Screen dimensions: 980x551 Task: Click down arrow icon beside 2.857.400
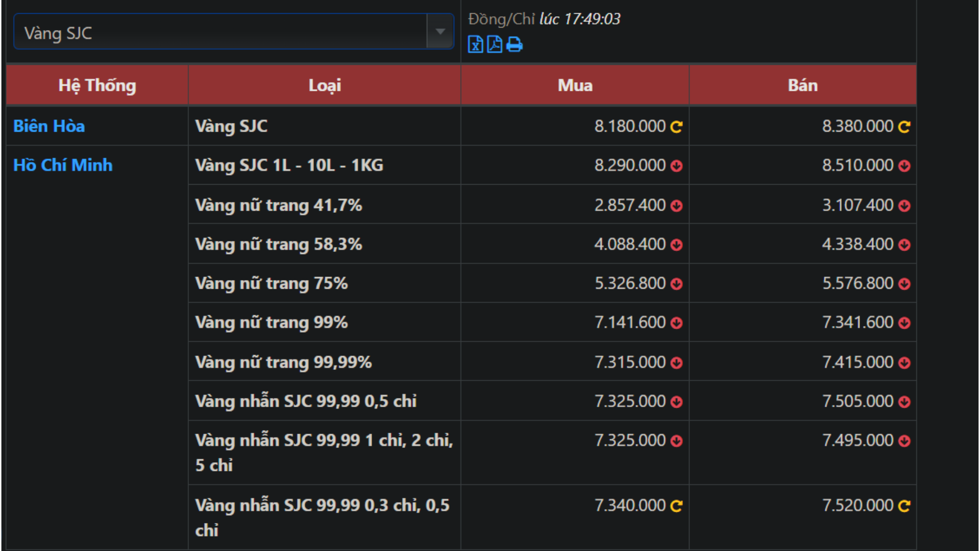click(x=676, y=206)
